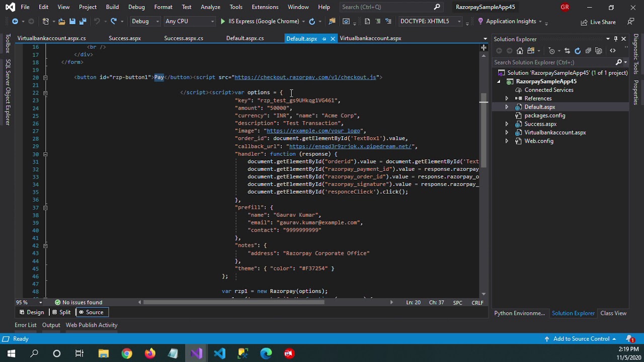Toggle Solution Explorer auto-hide pin
Screen dimensions: 644x362
coord(615,39)
